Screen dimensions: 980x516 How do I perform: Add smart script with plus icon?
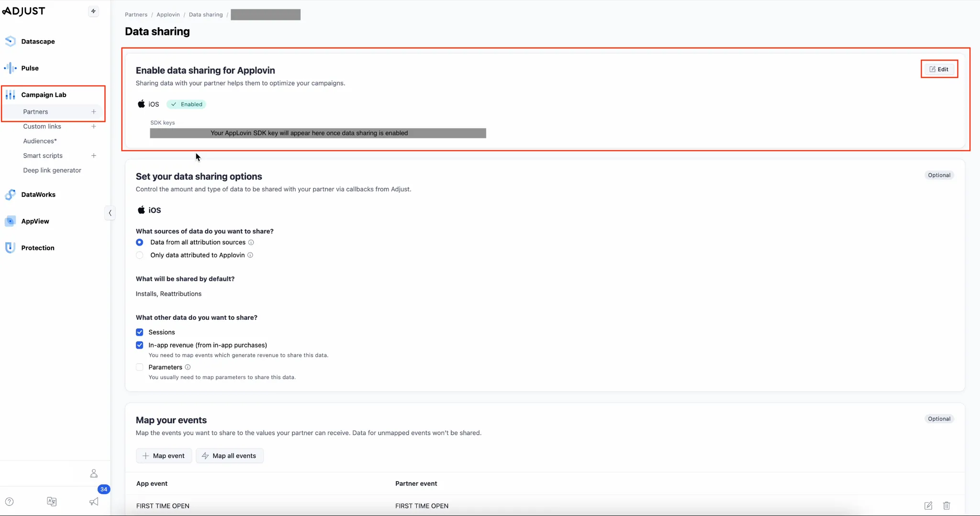pos(94,156)
